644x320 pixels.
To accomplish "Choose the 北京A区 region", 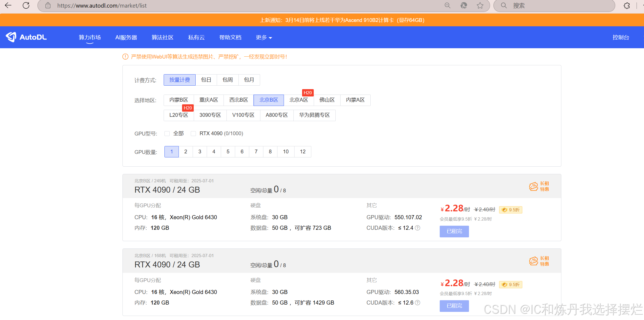I will pos(299,100).
